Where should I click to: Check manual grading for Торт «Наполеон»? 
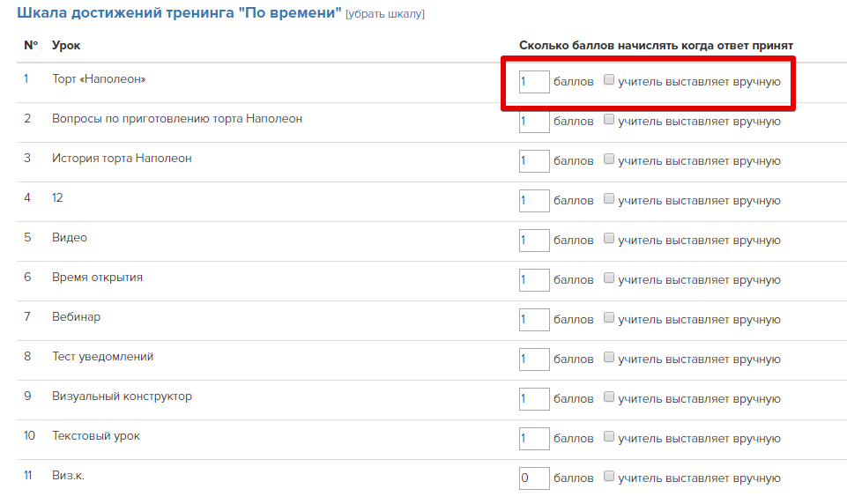tap(609, 80)
